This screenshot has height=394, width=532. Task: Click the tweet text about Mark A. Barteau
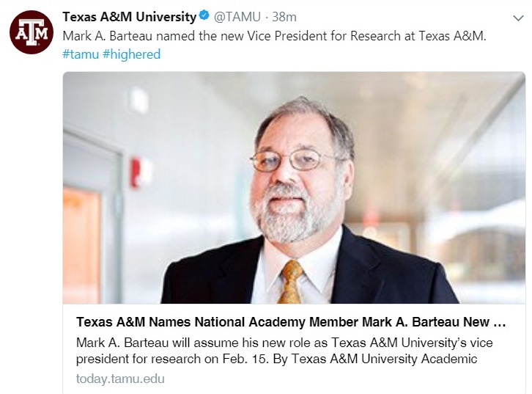(x=274, y=36)
